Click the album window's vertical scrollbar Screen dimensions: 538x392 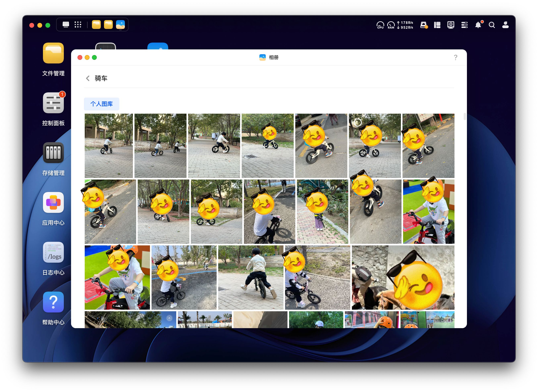tap(465, 116)
